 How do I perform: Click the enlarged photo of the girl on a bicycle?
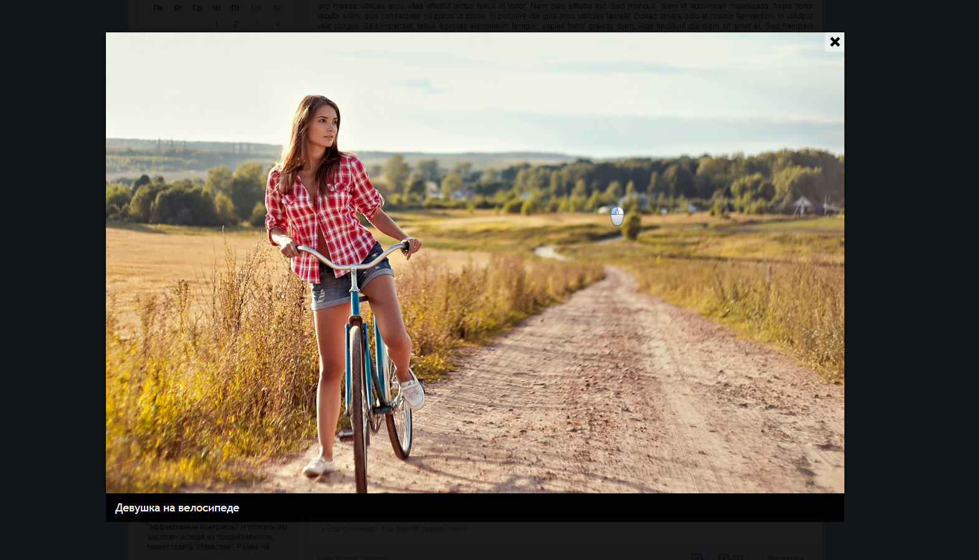click(475, 263)
